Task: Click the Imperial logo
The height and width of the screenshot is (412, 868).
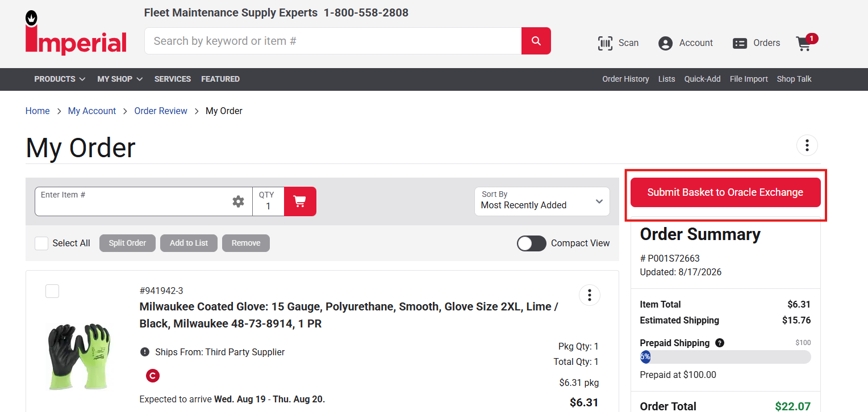Action: pos(76,33)
